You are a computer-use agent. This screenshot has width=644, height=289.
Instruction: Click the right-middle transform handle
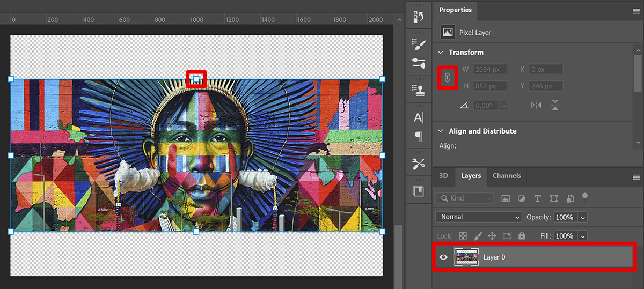click(382, 155)
